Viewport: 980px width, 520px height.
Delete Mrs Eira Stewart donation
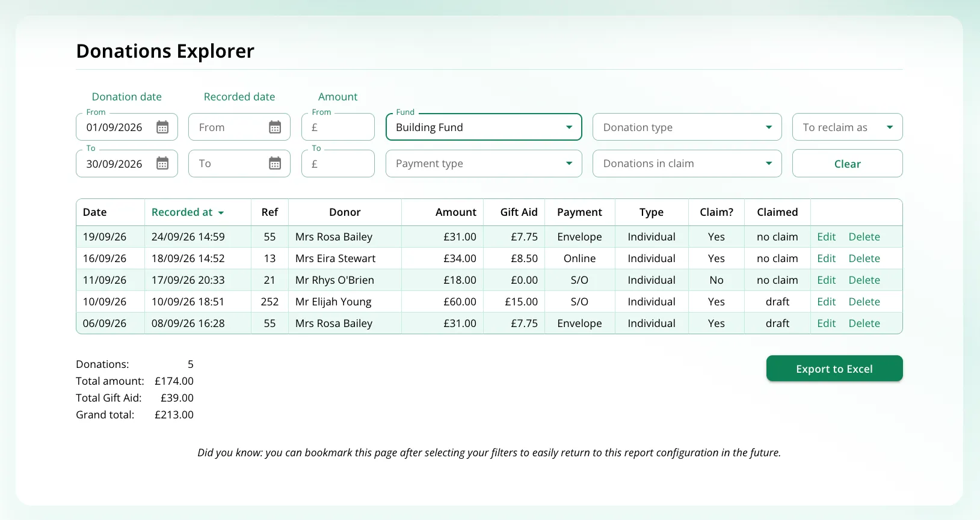coord(864,258)
